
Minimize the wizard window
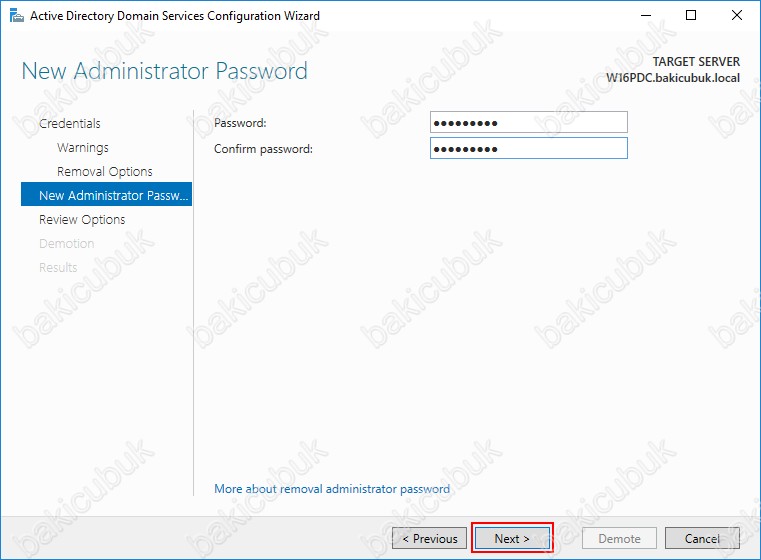tap(645, 15)
